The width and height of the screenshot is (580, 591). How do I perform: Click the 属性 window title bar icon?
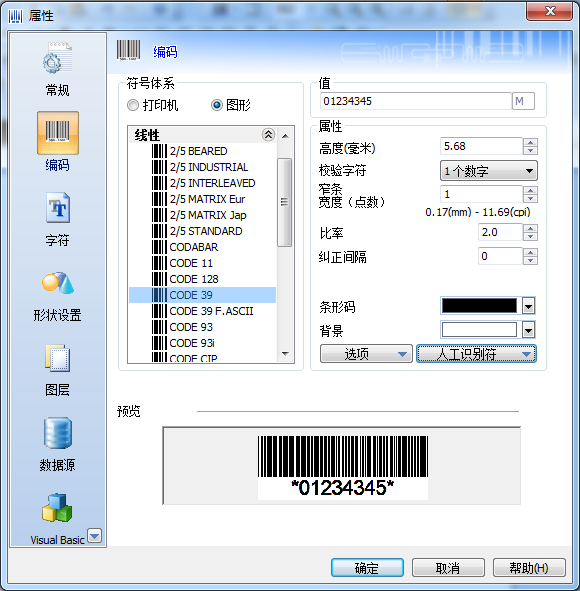tap(15, 16)
